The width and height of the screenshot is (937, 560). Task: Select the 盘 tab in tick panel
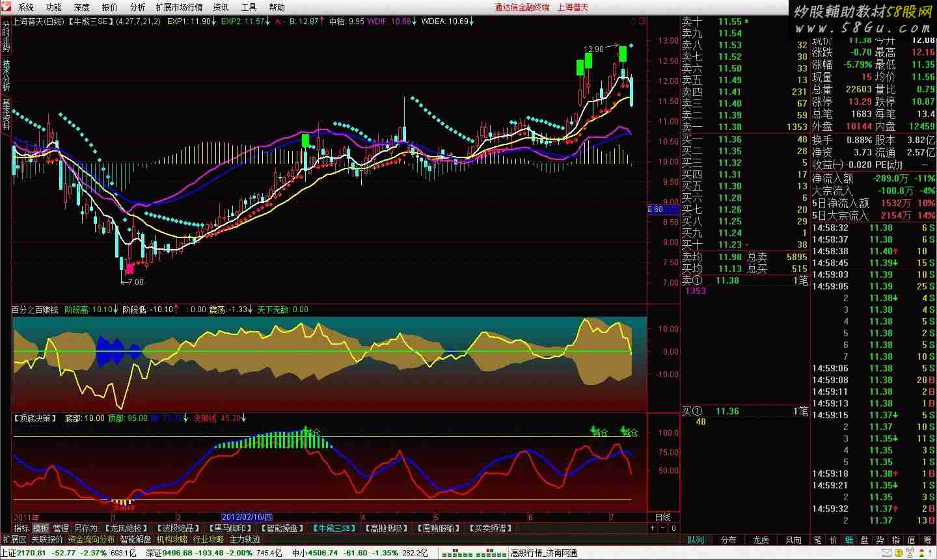pos(865,540)
